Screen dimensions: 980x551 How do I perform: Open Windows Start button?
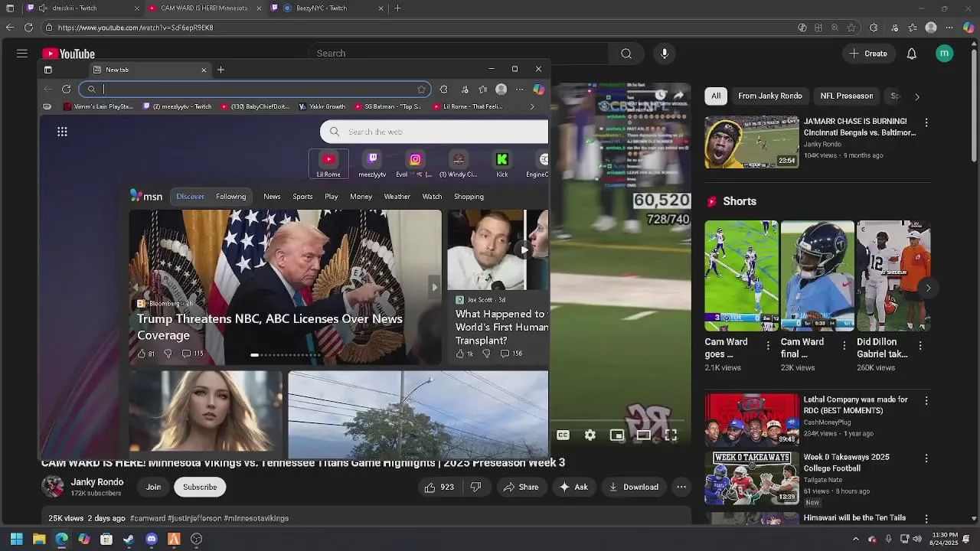point(17,539)
